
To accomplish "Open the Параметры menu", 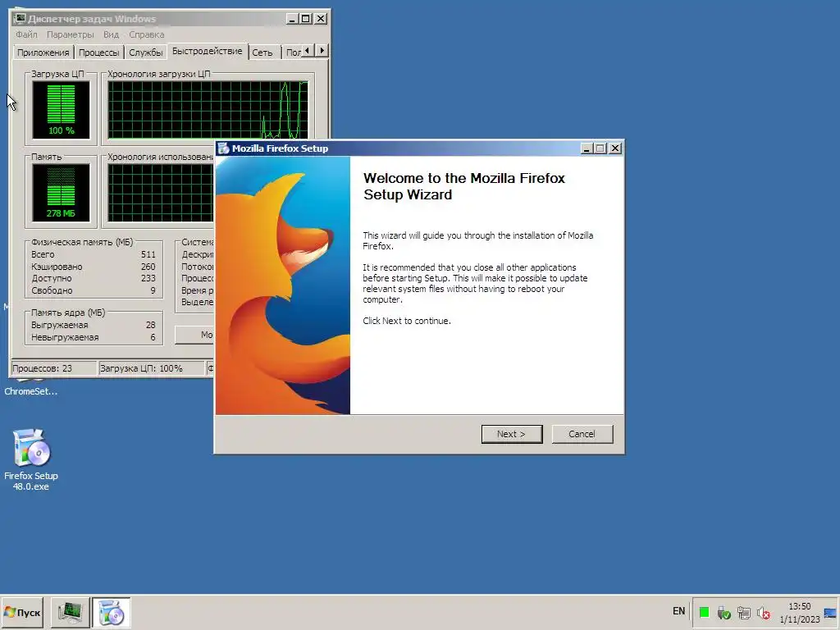I will (71, 34).
